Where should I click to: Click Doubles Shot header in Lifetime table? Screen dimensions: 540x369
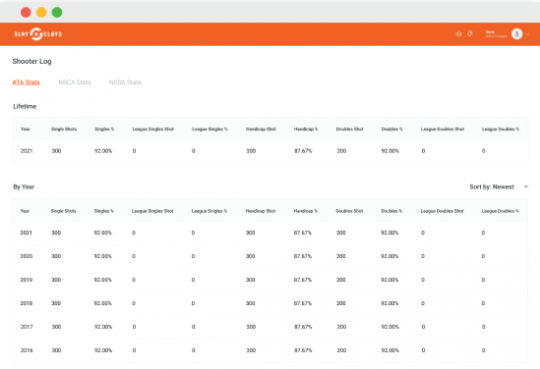350,129
